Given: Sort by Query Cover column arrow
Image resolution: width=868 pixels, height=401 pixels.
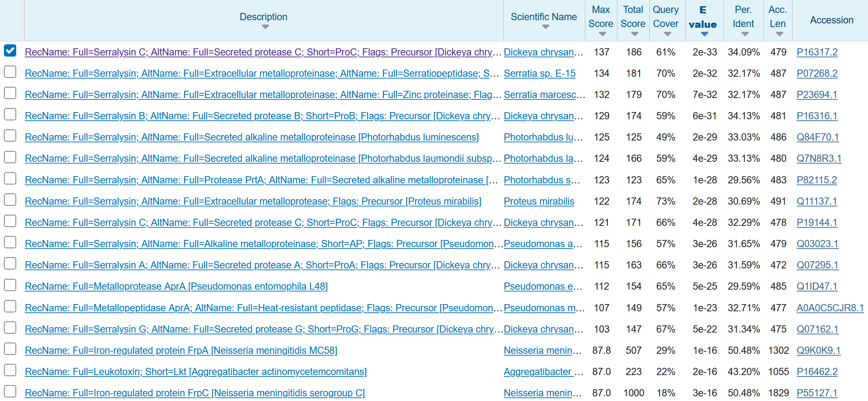Looking at the screenshot, I should pyautogui.click(x=667, y=34).
